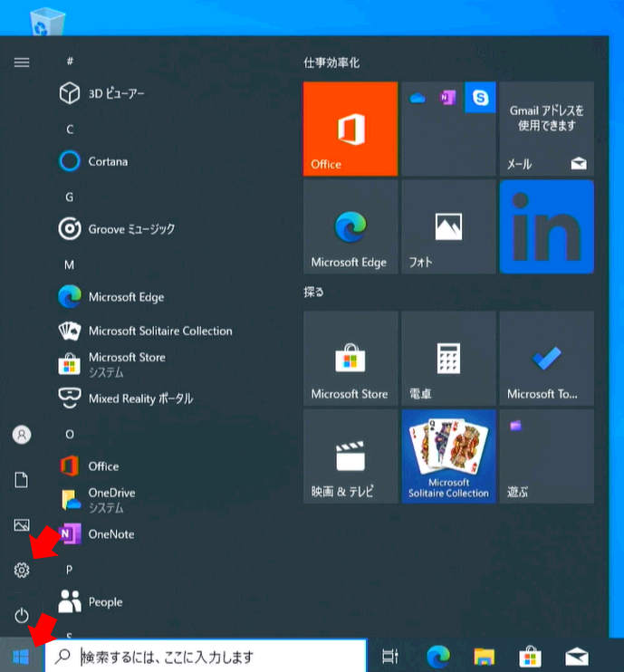This screenshot has width=624, height=672.
Task: Click the C letter header in app list
Action: tap(70, 130)
